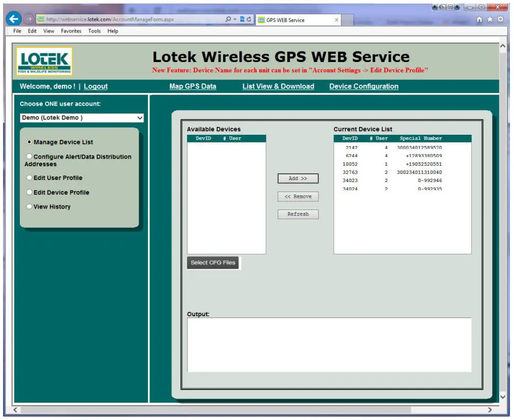Select View History radio option
Screen dimensions: 514x420
pyautogui.click(x=29, y=206)
